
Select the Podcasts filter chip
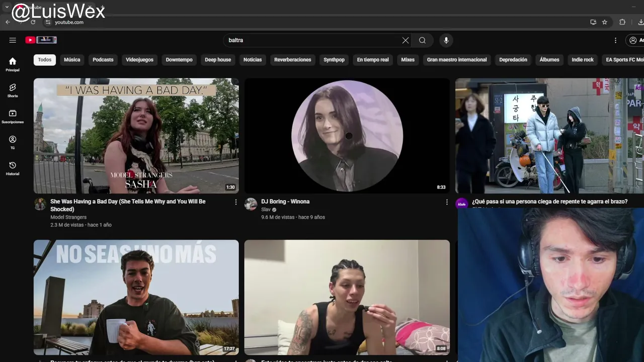[x=103, y=60]
